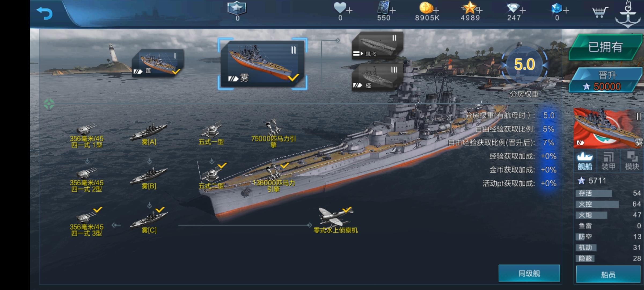Equip the checked 五式二型 fire control module
The width and height of the screenshot is (644, 290).
211,176
